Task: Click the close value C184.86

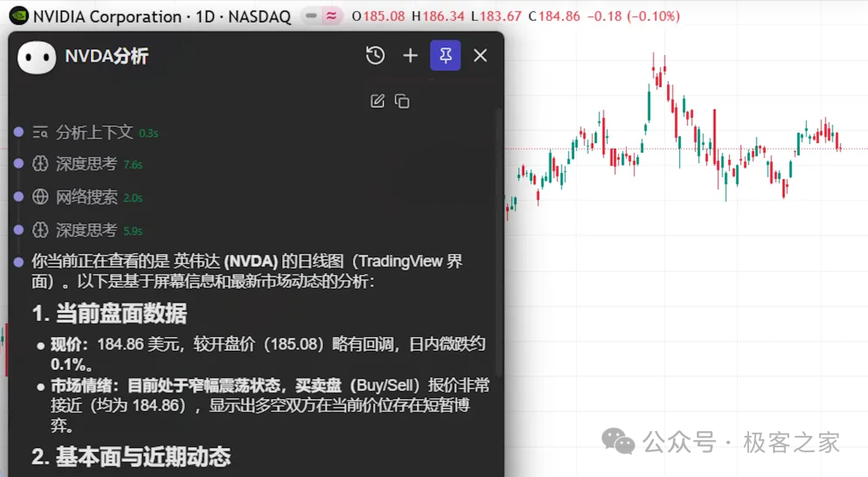Action: (x=554, y=16)
